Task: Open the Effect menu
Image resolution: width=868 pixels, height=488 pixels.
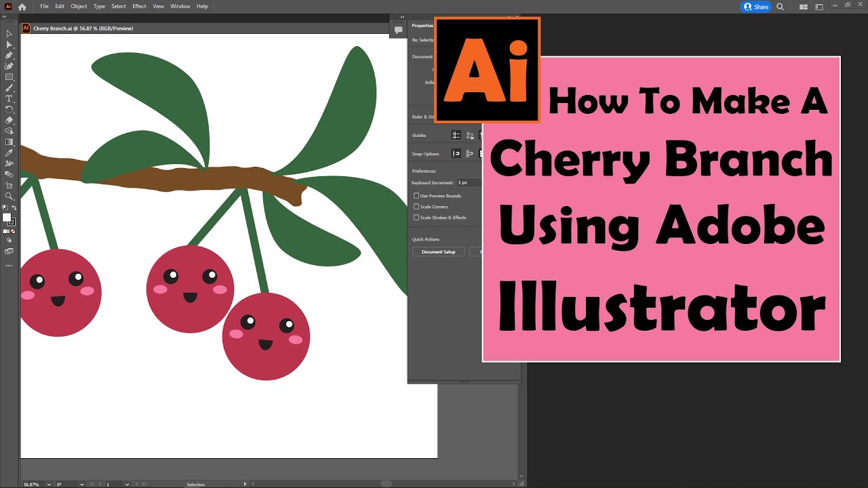Action: pos(139,6)
